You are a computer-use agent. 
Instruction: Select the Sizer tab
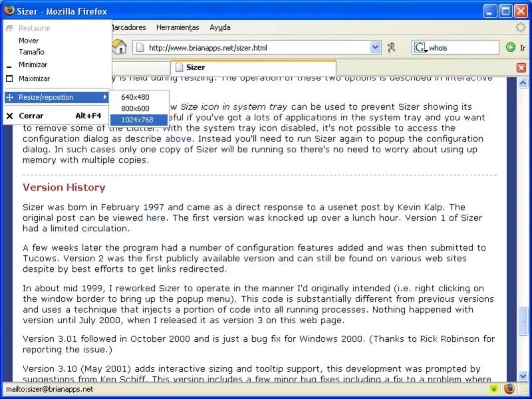[253, 68]
